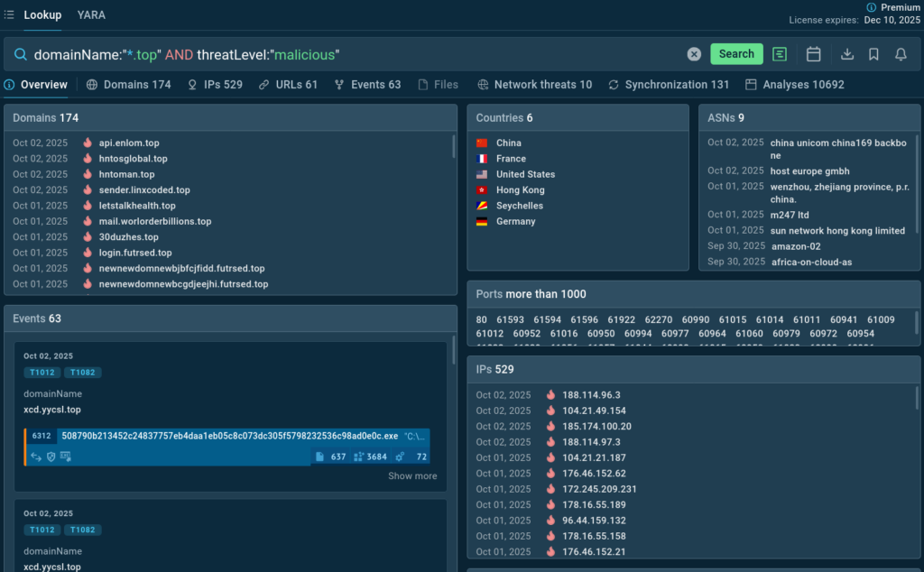Bookmark this search query
The width and height of the screenshot is (924, 572).
click(873, 54)
